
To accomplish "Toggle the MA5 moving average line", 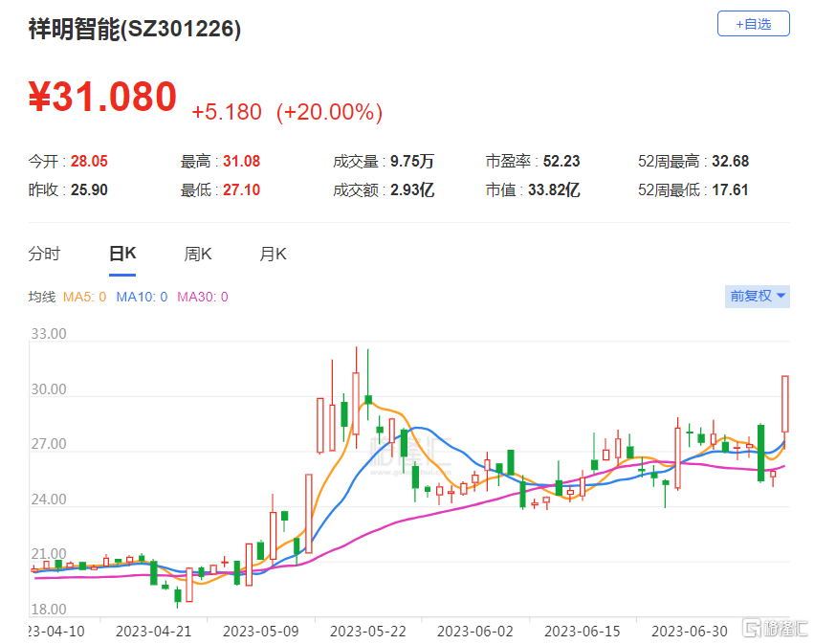I will (85, 297).
